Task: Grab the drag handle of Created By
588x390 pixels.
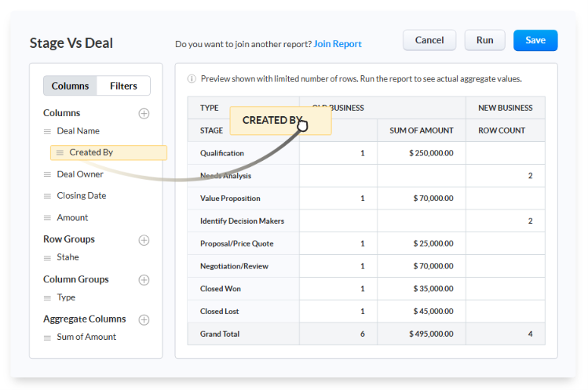Action: pyautogui.click(x=60, y=152)
